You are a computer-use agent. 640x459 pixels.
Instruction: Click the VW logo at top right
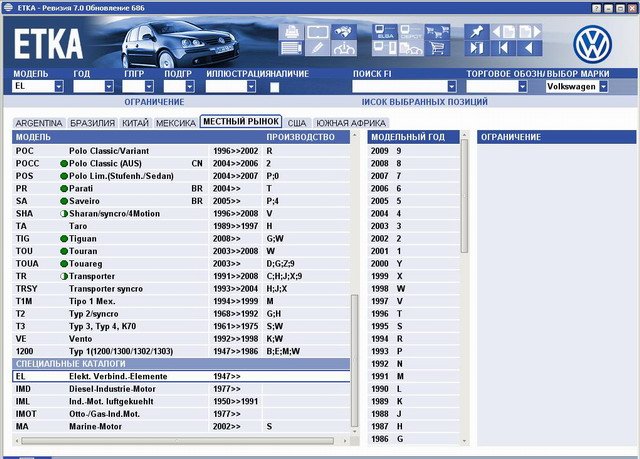592,44
